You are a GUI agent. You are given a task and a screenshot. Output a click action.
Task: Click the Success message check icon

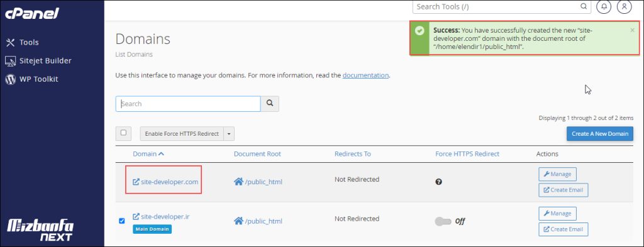[419, 31]
